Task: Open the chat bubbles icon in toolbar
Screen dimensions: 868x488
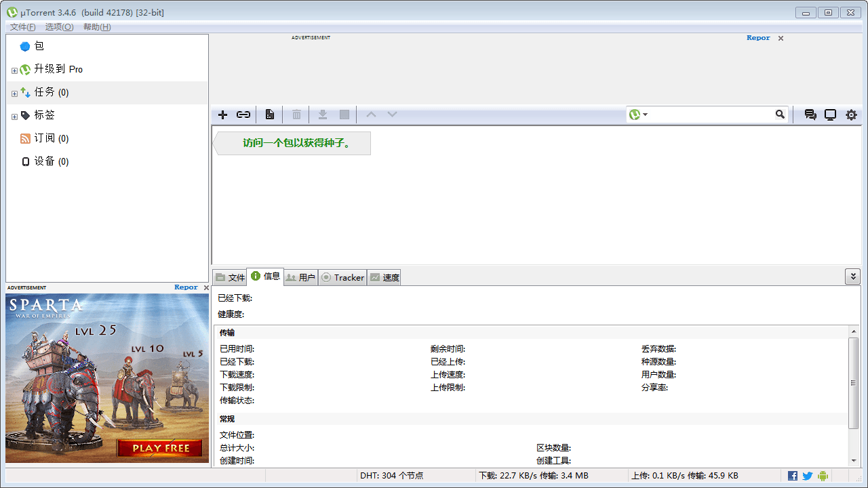Action: (810, 115)
